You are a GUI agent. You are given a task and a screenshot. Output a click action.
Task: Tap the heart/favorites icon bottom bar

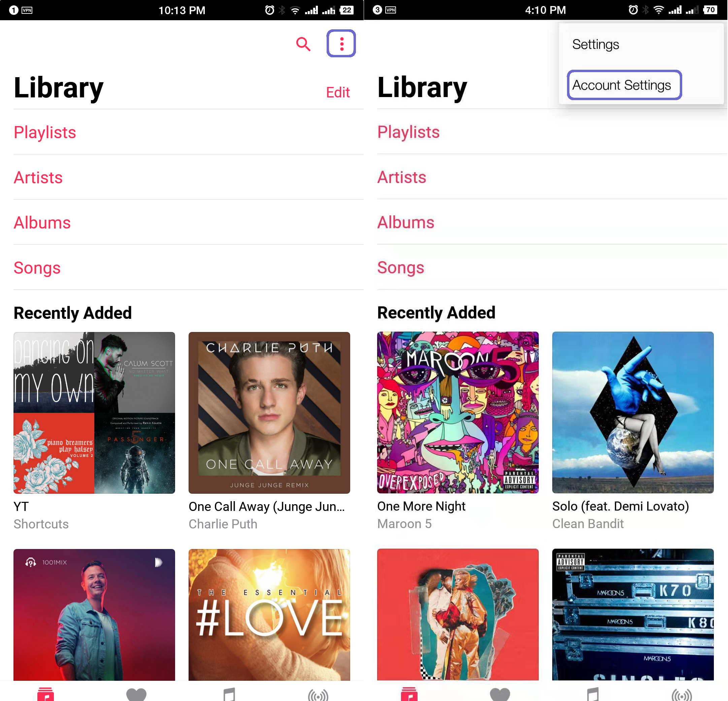136,691
